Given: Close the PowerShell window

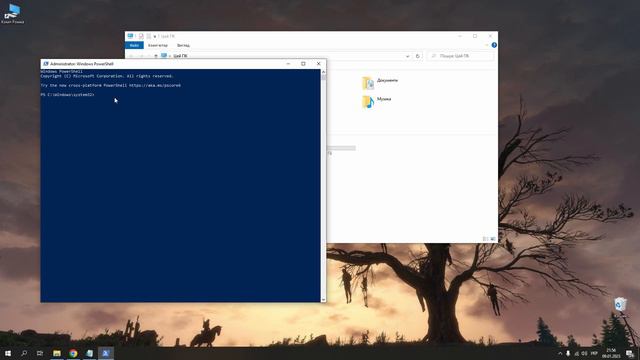Looking at the screenshot, I should [318, 64].
